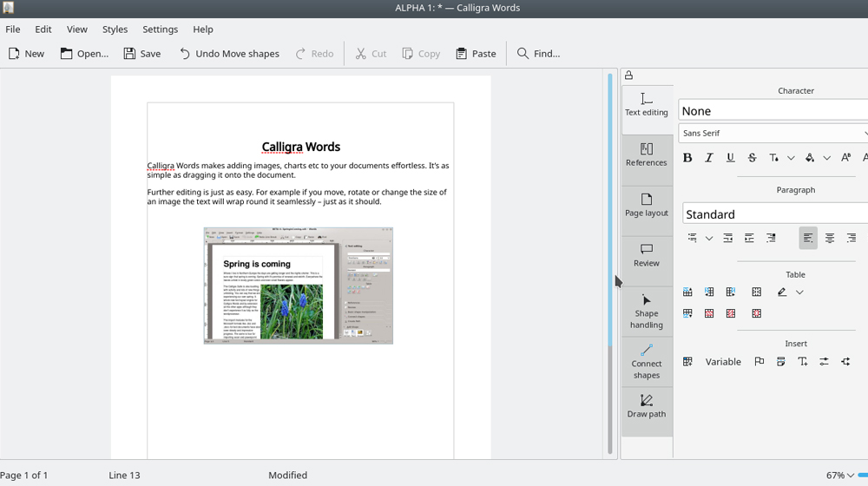Click the insert column left icon
Viewport: 868px width, 486px height.
click(709, 292)
